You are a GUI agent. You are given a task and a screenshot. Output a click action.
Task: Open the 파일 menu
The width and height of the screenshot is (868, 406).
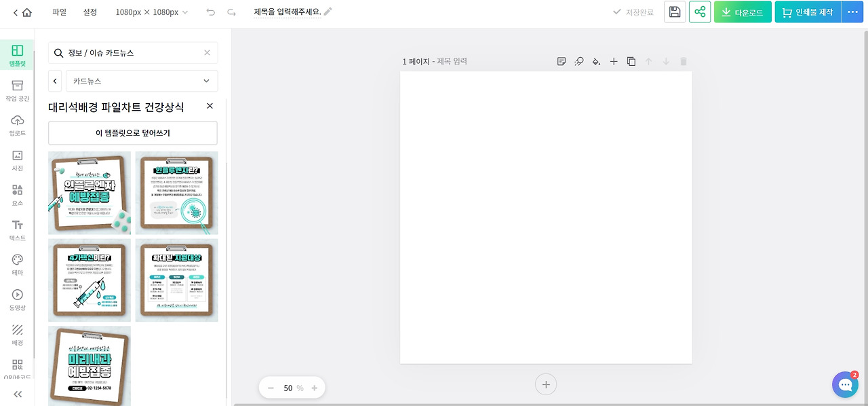(x=58, y=12)
